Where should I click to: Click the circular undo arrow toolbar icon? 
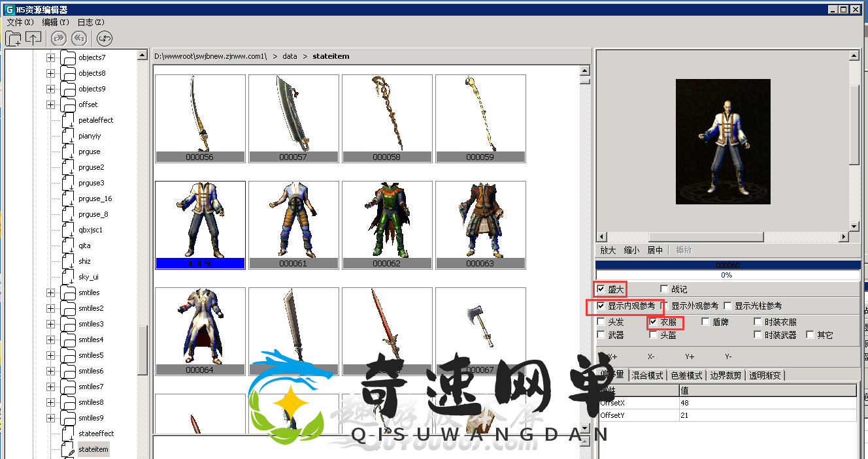click(x=105, y=39)
